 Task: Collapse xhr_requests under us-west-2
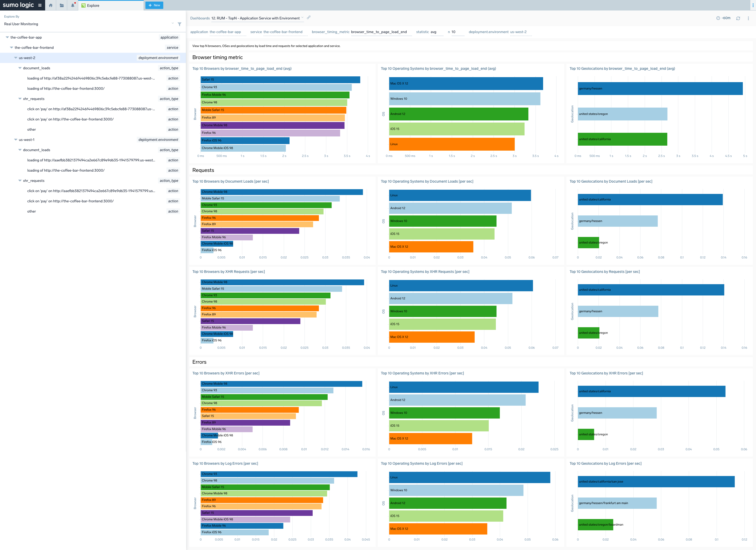click(20, 99)
